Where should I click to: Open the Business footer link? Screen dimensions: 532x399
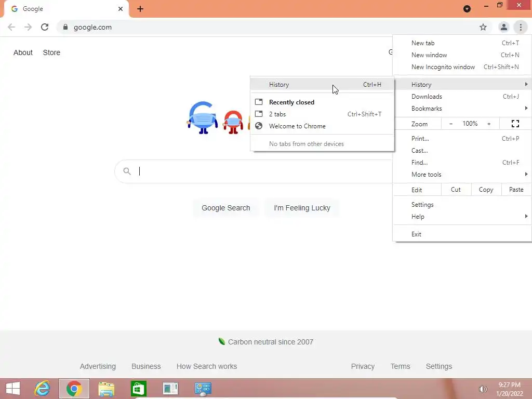click(x=146, y=366)
